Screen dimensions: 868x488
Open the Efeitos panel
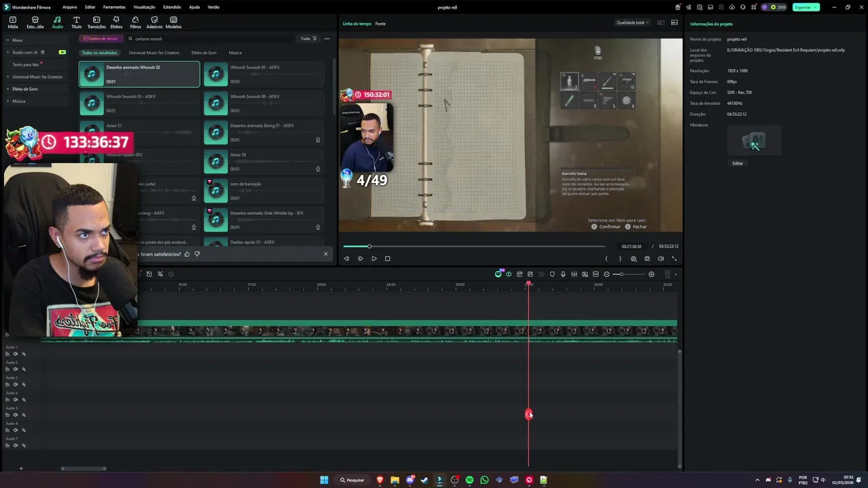(116, 22)
